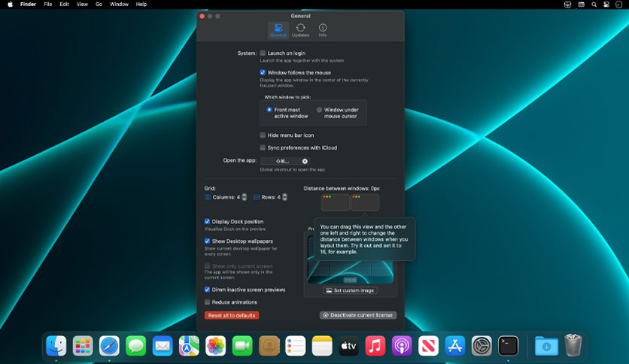Open the Help menu

coord(141,5)
